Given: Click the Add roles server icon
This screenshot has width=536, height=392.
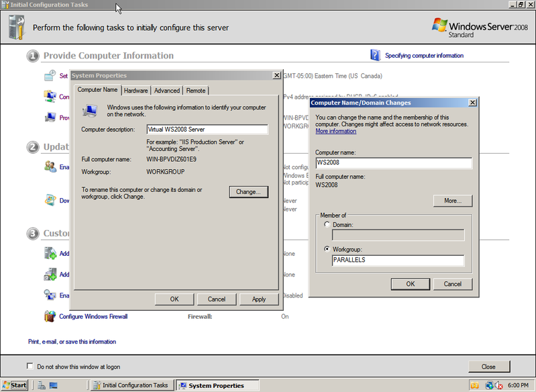Looking at the screenshot, I should (x=50, y=253).
